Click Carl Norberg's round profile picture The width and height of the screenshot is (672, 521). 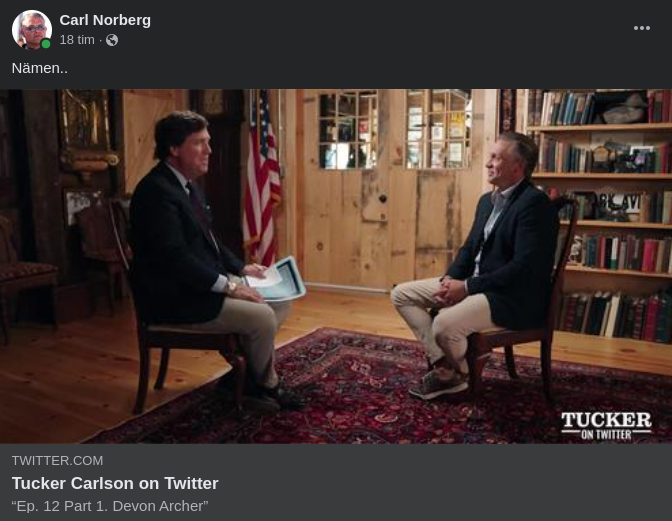pos(32,30)
